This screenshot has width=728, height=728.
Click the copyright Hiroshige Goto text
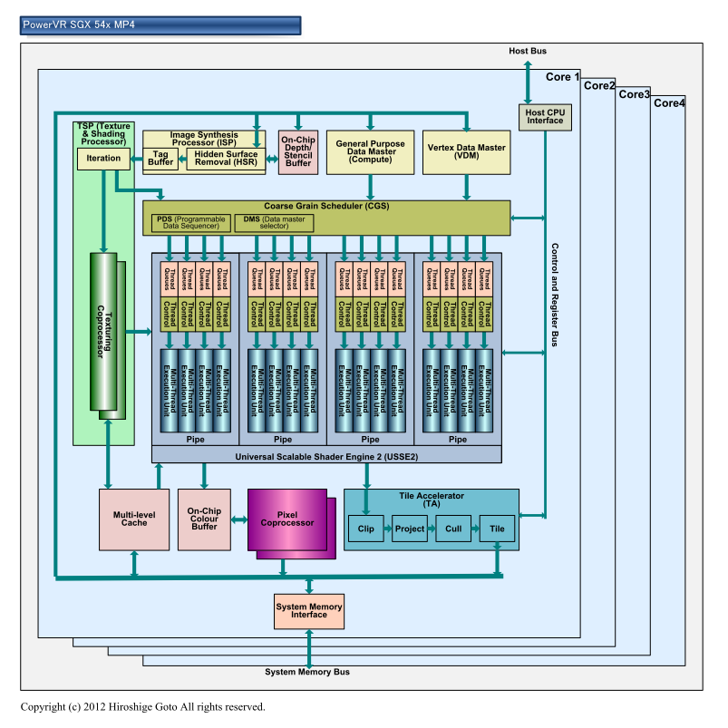[x=142, y=707]
